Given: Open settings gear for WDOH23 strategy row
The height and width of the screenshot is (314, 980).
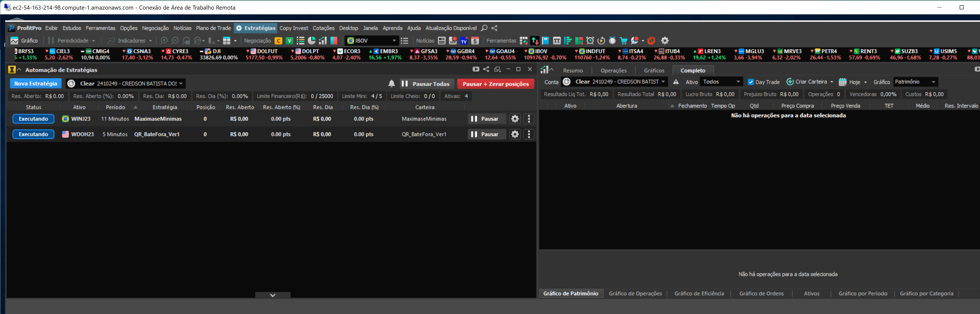Looking at the screenshot, I should 515,134.
